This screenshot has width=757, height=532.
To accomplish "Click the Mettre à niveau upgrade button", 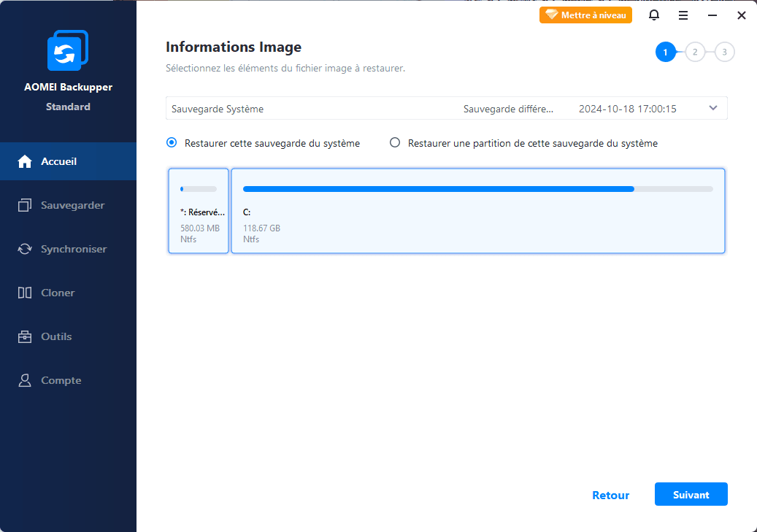I will (585, 15).
